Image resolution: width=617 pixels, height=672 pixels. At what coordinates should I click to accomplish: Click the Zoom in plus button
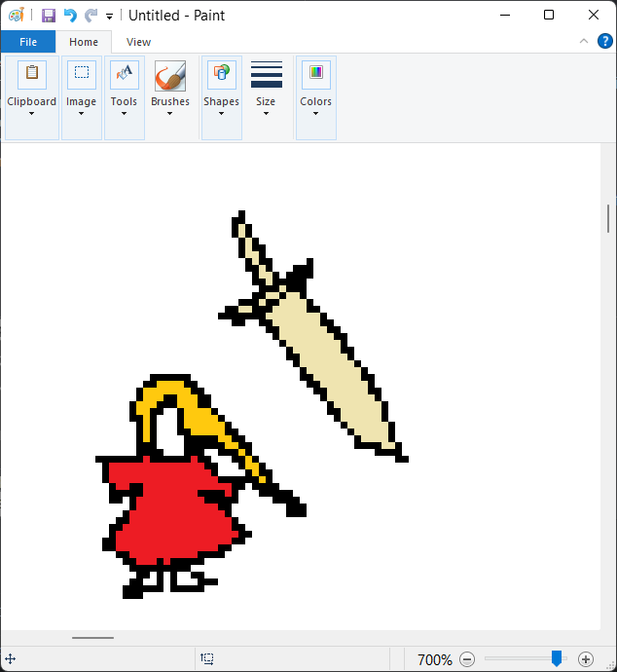(x=586, y=658)
